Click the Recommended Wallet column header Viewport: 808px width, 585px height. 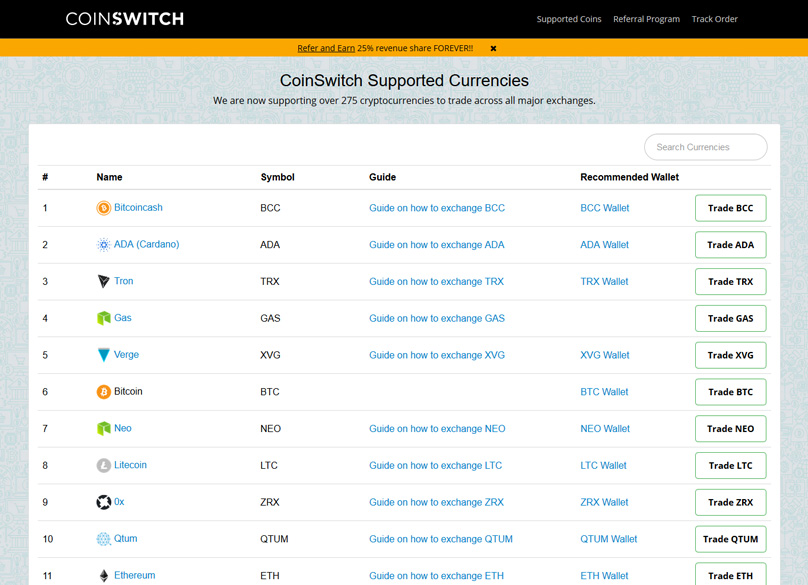[x=630, y=177]
